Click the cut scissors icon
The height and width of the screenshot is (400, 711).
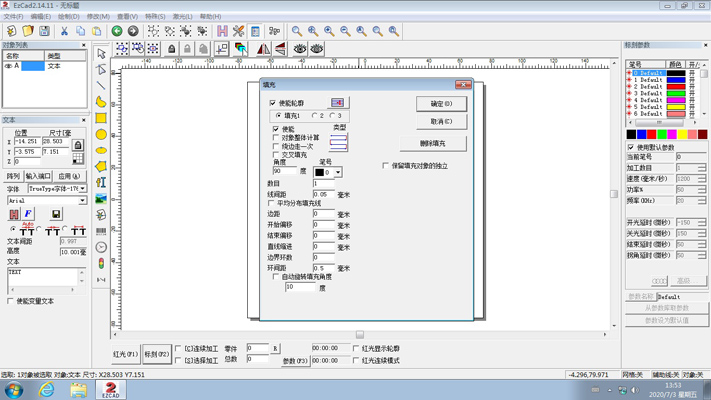[x=64, y=31]
